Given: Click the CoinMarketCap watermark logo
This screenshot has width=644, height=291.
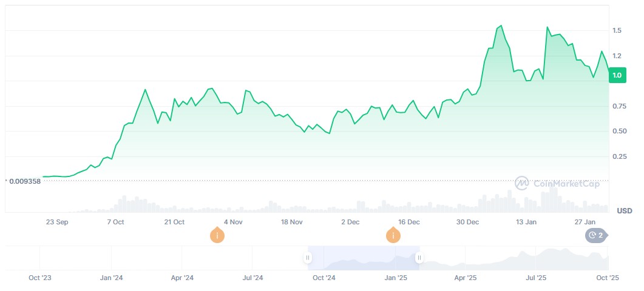Looking at the screenshot, I should [x=557, y=183].
